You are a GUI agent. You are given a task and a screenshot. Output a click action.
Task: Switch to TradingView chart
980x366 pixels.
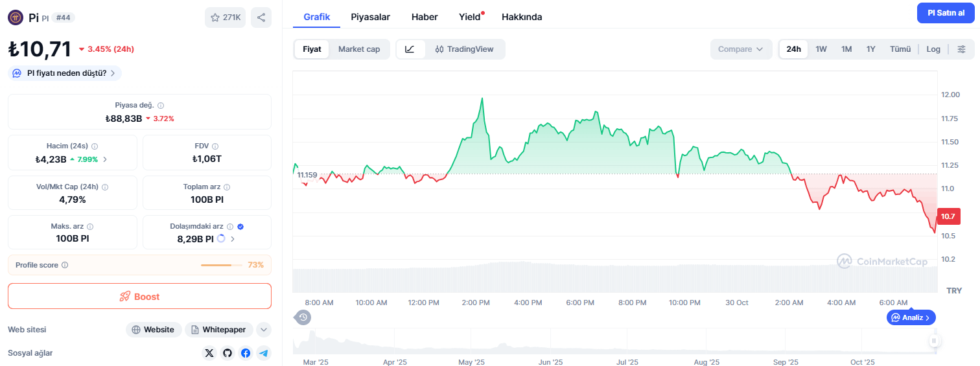pyautogui.click(x=464, y=49)
